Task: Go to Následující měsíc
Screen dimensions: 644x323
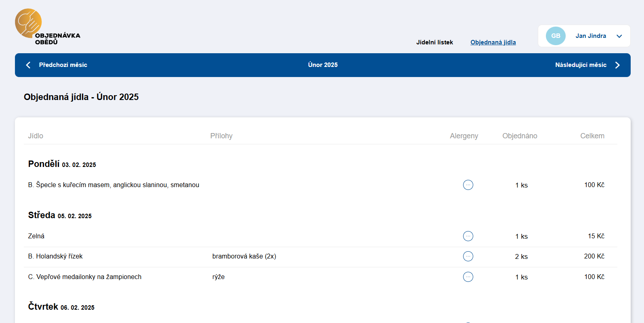Action: tap(581, 65)
